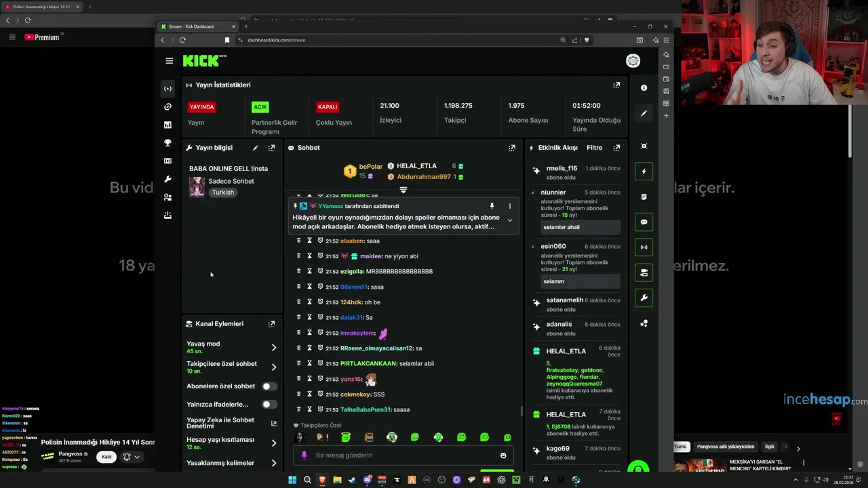Image resolution: width=868 pixels, height=488 pixels.
Task: Toggle the stream info panel widget
Action: [644, 272]
